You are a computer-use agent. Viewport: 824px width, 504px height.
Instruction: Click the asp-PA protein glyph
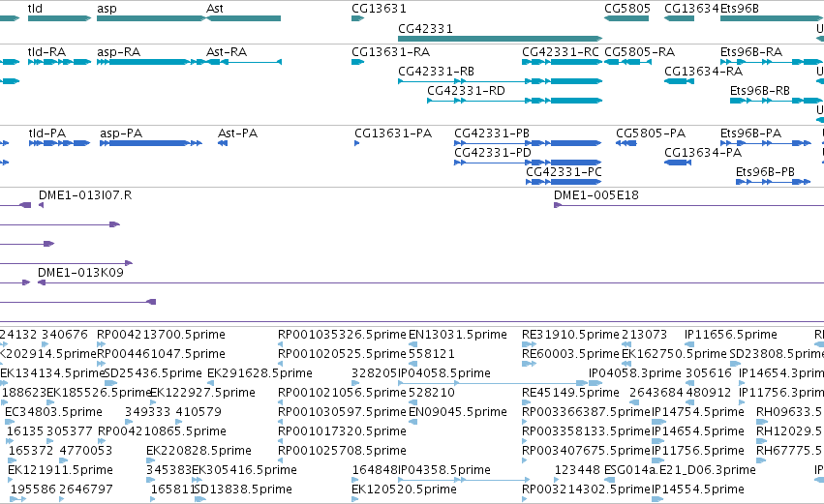151,143
